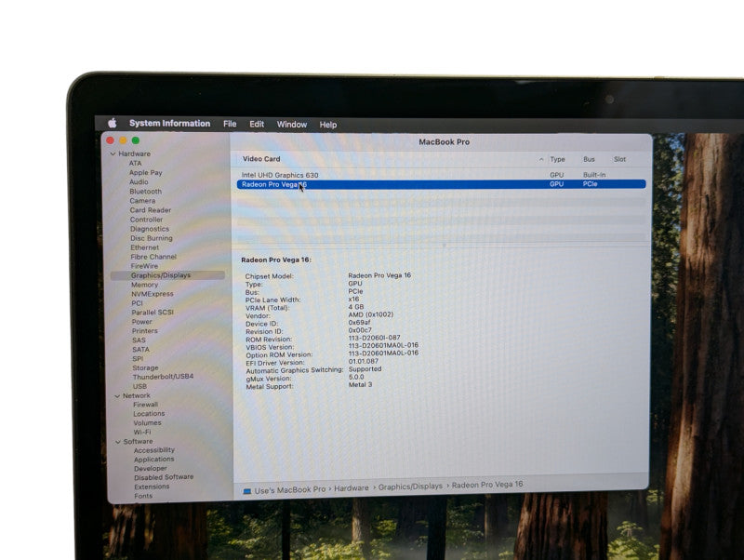The image size is (744, 560).
Task: Collapse the Hardware section chevron
Action: point(113,153)
